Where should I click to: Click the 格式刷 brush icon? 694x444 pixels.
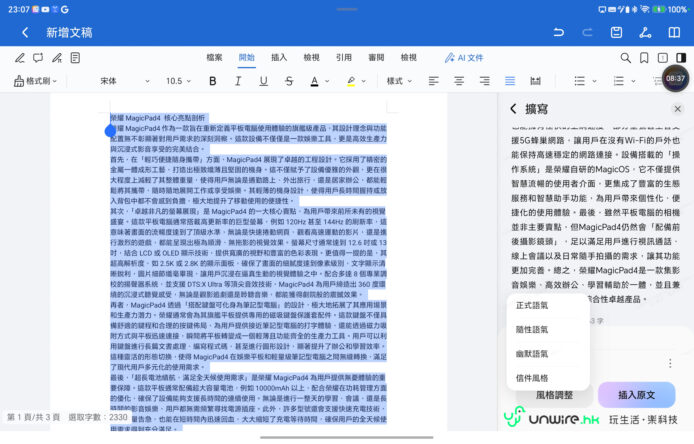point(19,81)
